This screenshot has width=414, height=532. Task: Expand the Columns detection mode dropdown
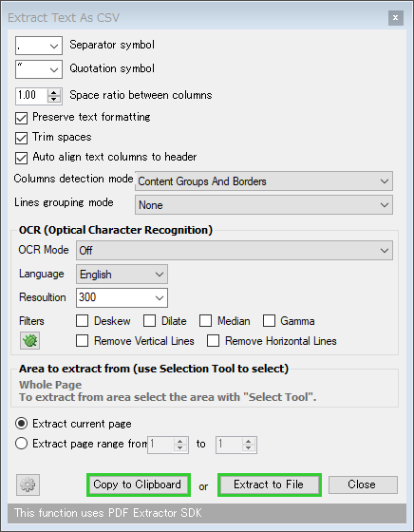264,181
